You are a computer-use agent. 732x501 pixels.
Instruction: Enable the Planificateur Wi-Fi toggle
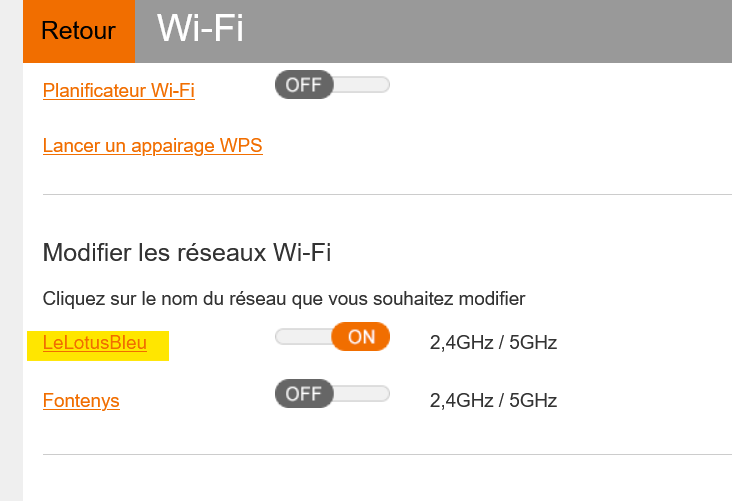[332, 85]
